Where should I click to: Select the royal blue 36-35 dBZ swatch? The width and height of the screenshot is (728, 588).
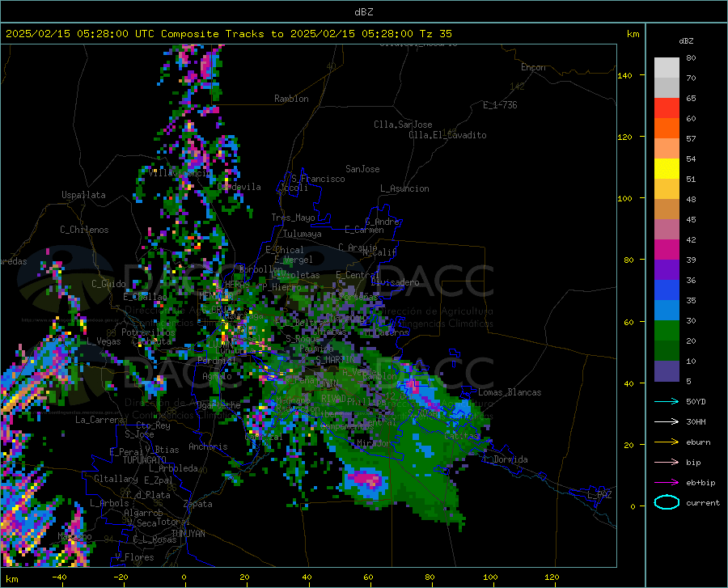coord(667,290)
